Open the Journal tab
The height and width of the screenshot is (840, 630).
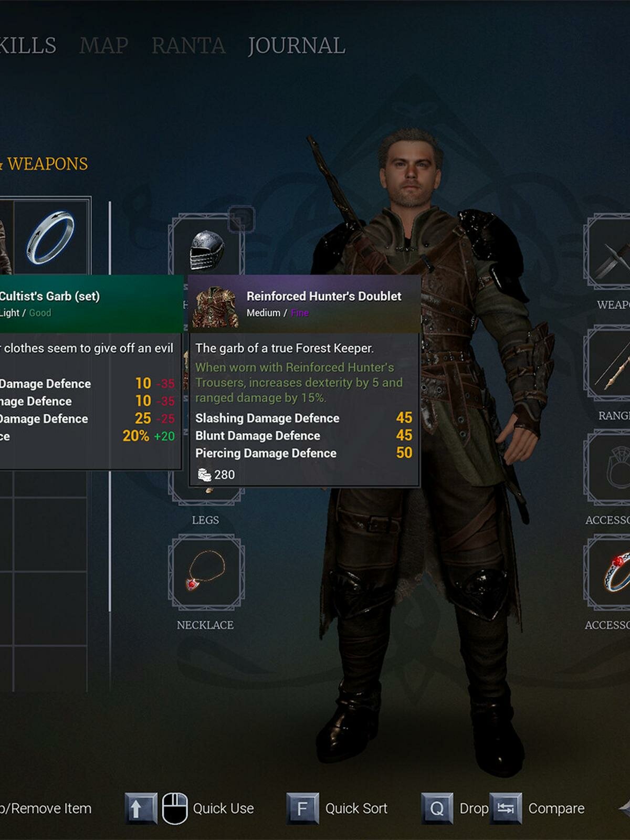coord(297,46)
